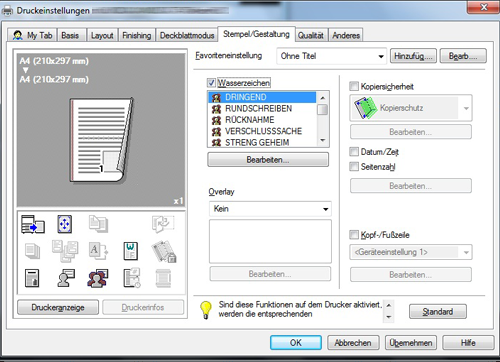Switch to the Anderes tab

pyautogui.click(x=346, y=35)
